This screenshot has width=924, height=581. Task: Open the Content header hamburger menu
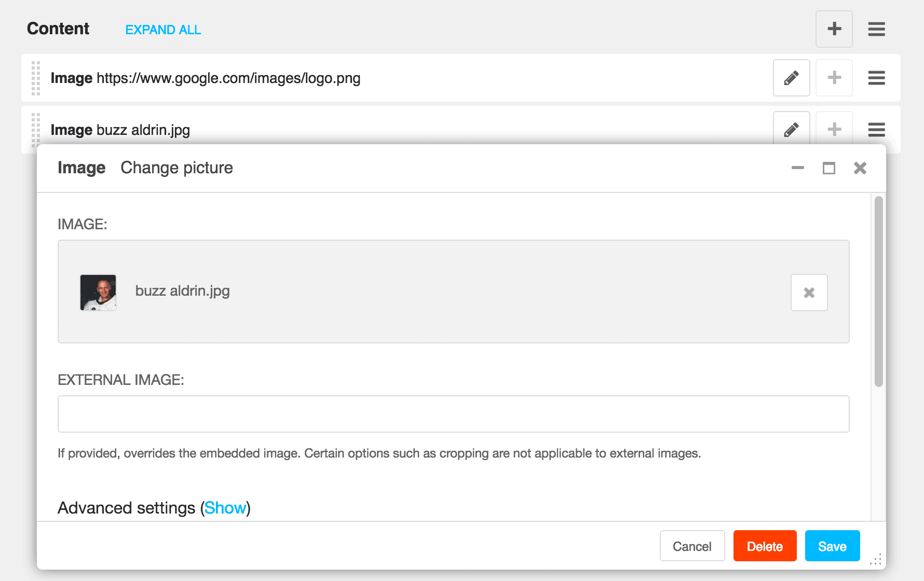pyautogui.click(x=876, y=29)
